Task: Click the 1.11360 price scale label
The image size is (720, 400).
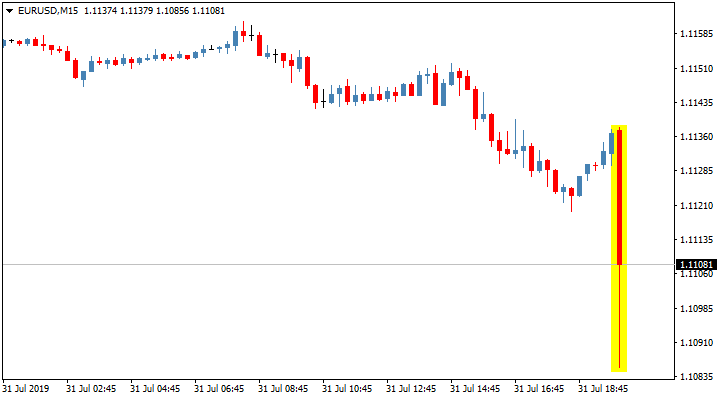Action: pyautogui.click(x=697, y=137)
